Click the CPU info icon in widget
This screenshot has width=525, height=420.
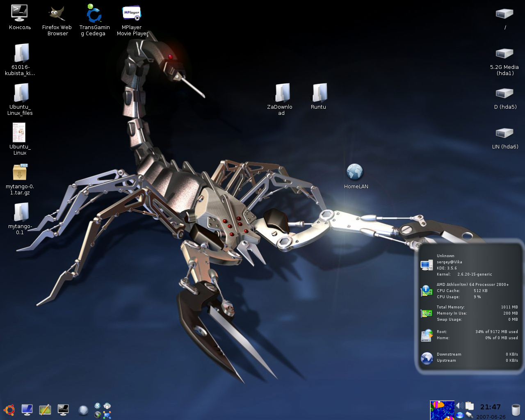click(427, 291)
